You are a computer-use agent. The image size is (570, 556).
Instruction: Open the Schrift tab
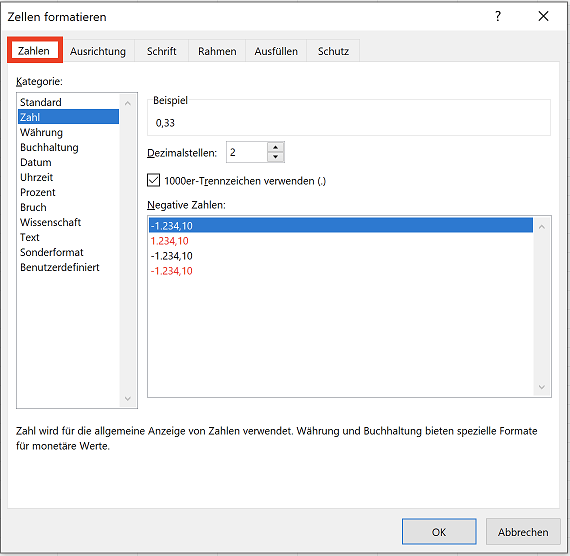pos(161,51)
